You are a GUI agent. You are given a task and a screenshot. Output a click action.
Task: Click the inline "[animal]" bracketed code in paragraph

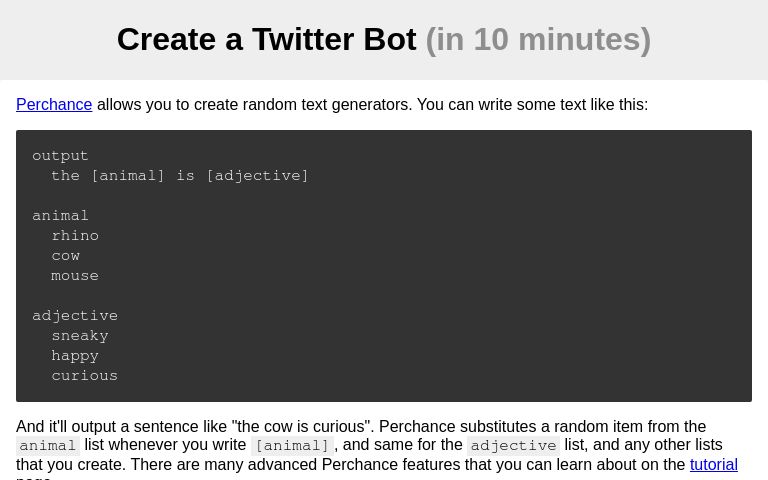pyautogui.click(x=292, y=446)
